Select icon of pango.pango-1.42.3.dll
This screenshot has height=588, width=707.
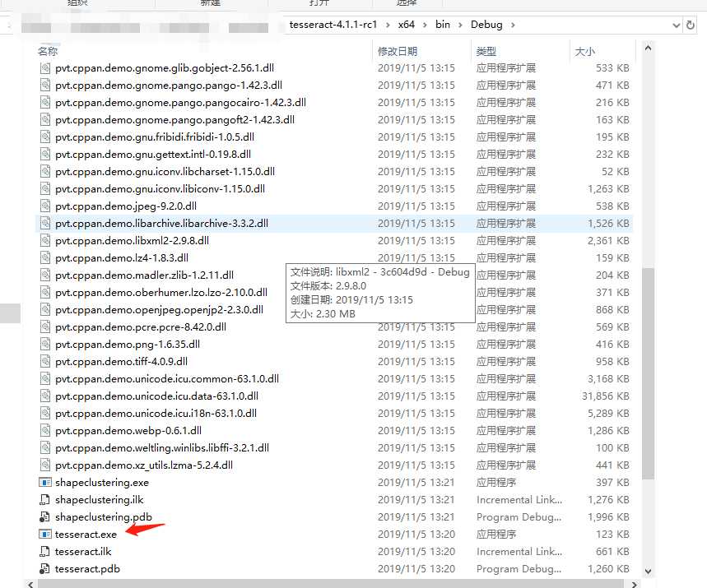(x=45, y=86)
